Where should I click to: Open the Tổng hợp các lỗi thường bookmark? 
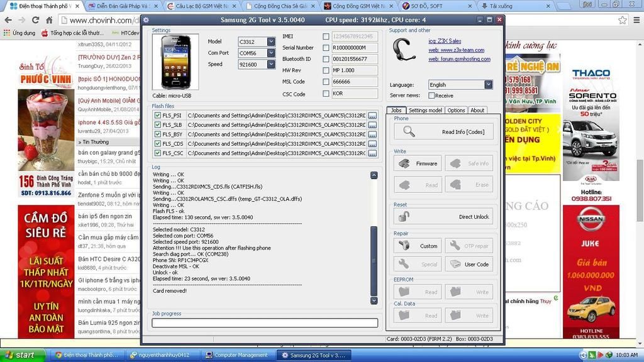click(x=73, y=33)
